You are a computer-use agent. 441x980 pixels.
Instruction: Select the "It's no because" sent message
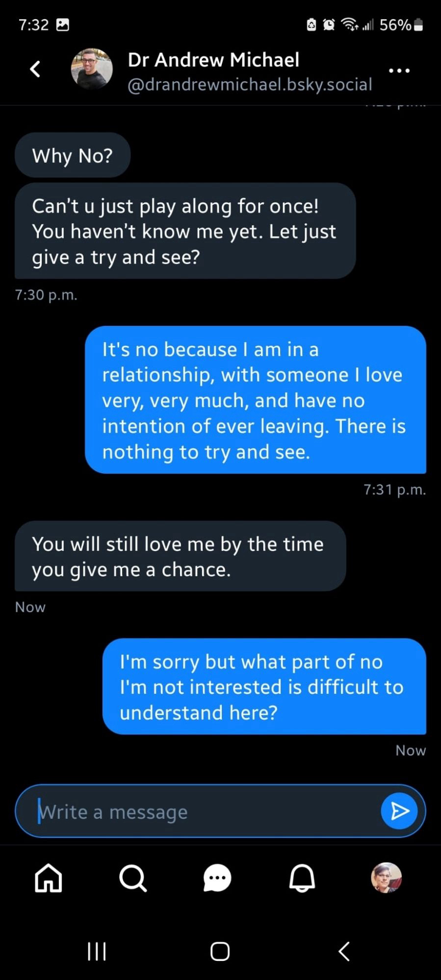(255, 400)
